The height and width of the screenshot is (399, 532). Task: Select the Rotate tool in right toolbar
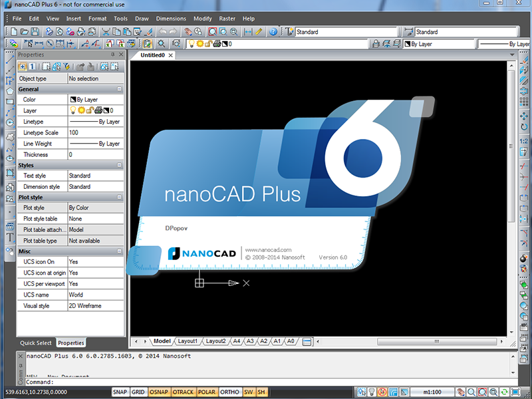[x=524, y=127]
